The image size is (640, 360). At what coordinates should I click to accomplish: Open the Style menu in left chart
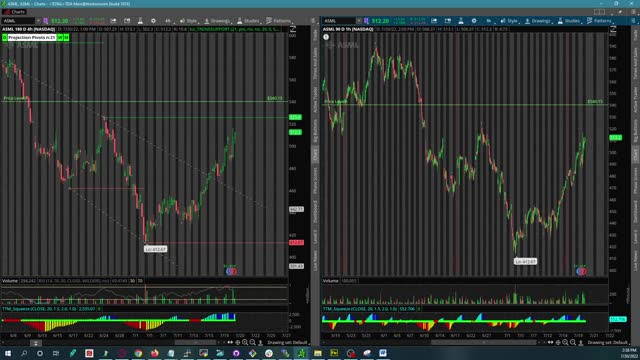[x=189, y=21]
